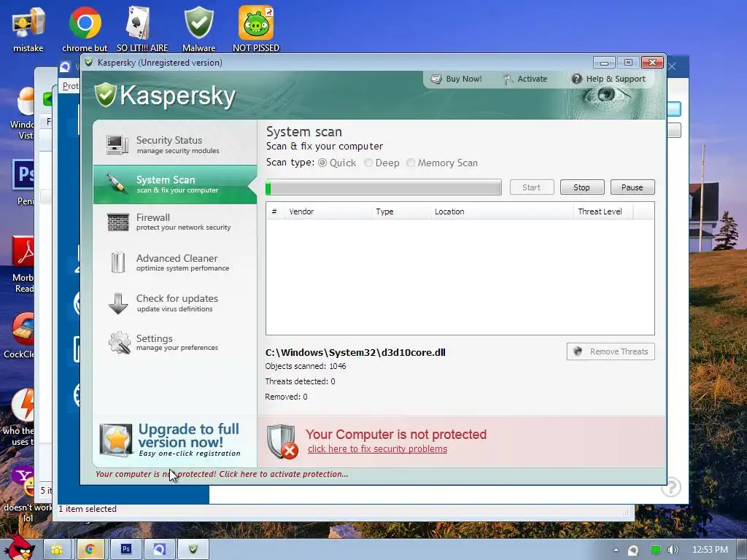Open the 'chrome but' desktop shortcut
747x560 pixels.
85,28
